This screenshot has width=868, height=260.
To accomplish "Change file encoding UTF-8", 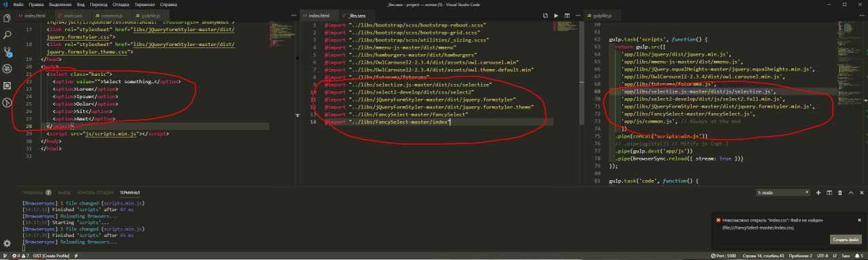I will coord(823,256).
